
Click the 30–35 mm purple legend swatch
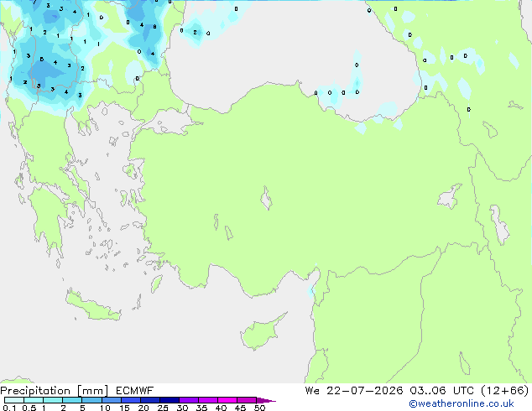(189, 400)
